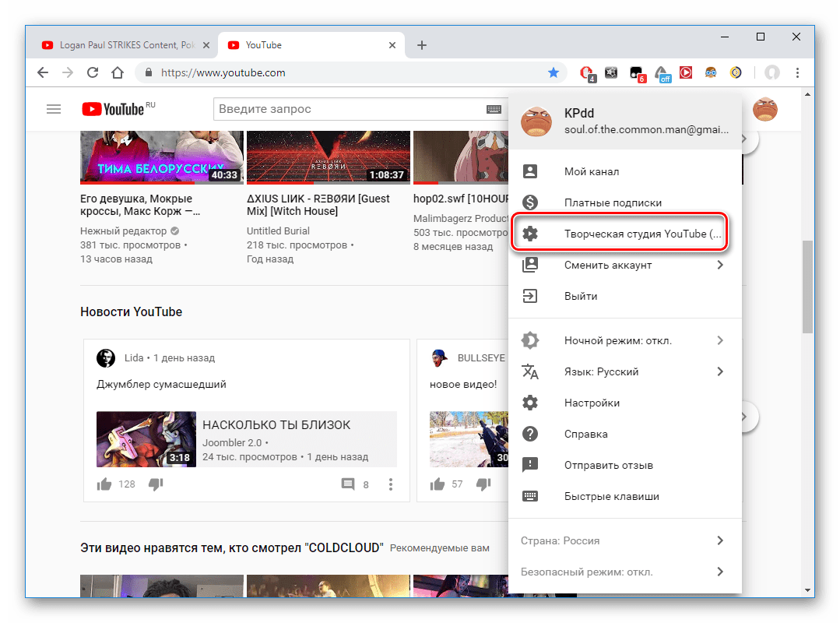Toggle Restricted mode (Безопасный режим) option
The width and height of the screenshot is (840, 623).
click(586, 572)
